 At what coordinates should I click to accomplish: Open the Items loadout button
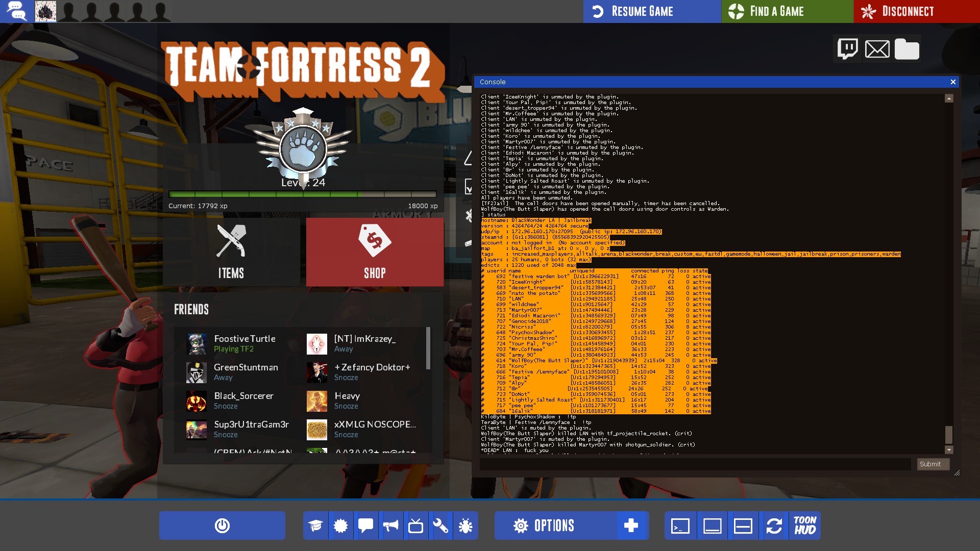pyautogui.click(x=231, y=252)
